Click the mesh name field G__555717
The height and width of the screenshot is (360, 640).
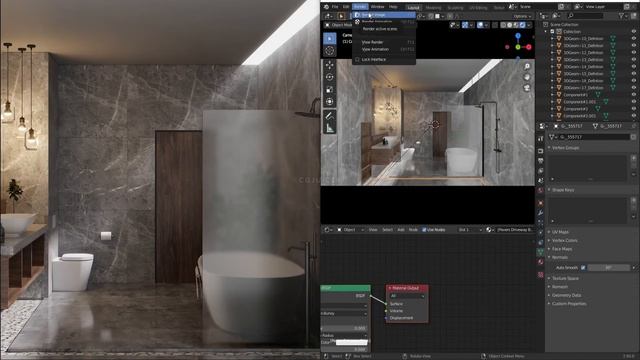(594, 137)
